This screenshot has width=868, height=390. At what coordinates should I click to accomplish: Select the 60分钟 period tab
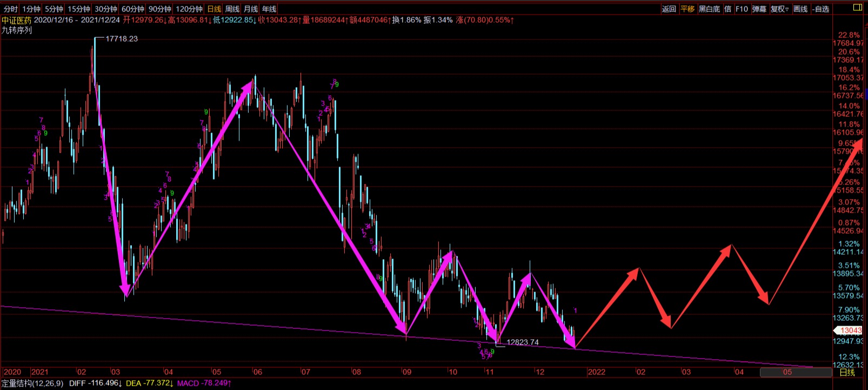tap(132, 9)
